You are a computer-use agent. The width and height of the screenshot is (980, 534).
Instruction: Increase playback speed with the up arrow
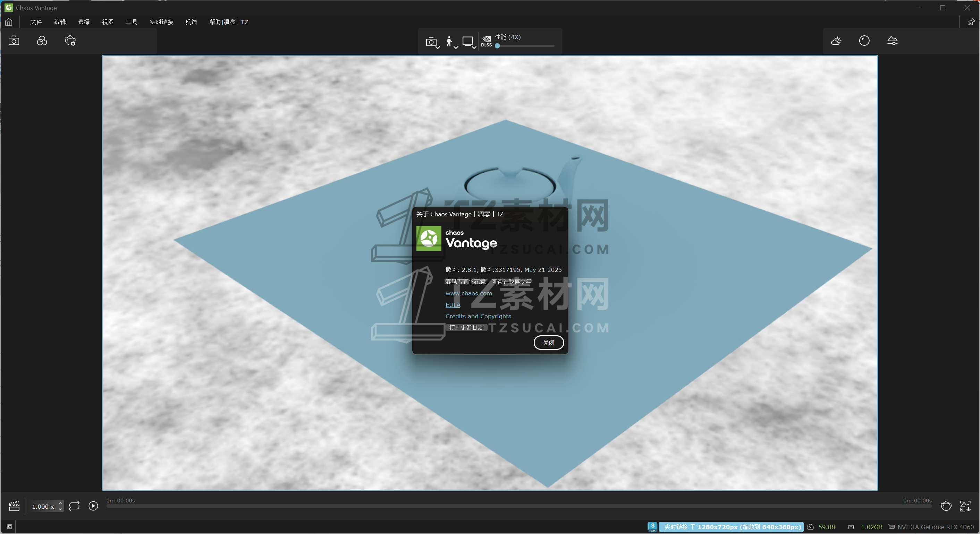[x=60, y=503]
